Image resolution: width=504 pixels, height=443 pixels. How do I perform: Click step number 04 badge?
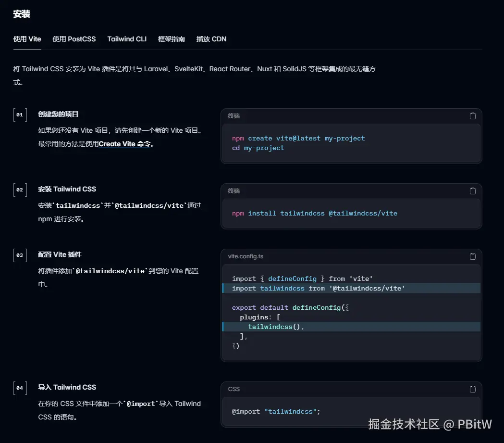(20, 388)
